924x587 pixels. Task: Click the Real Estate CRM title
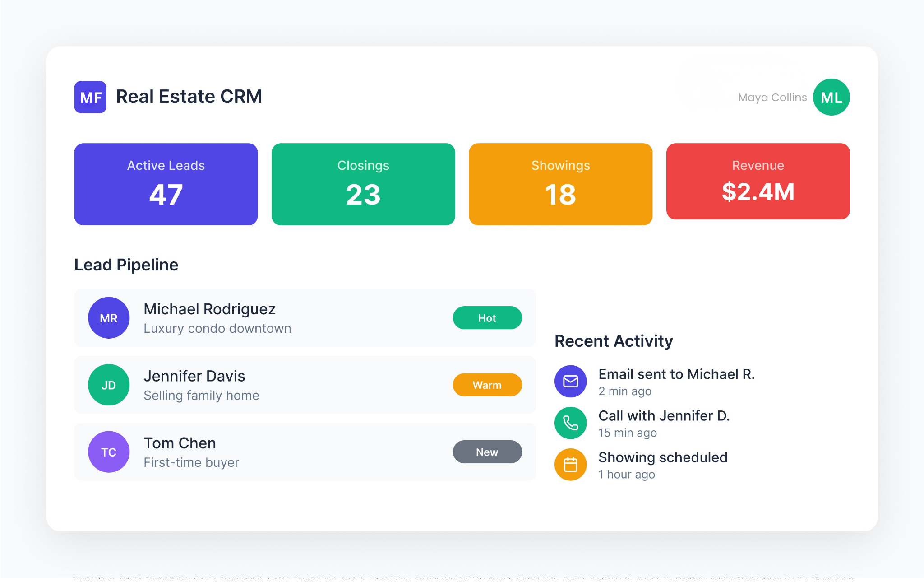point(189,96)
